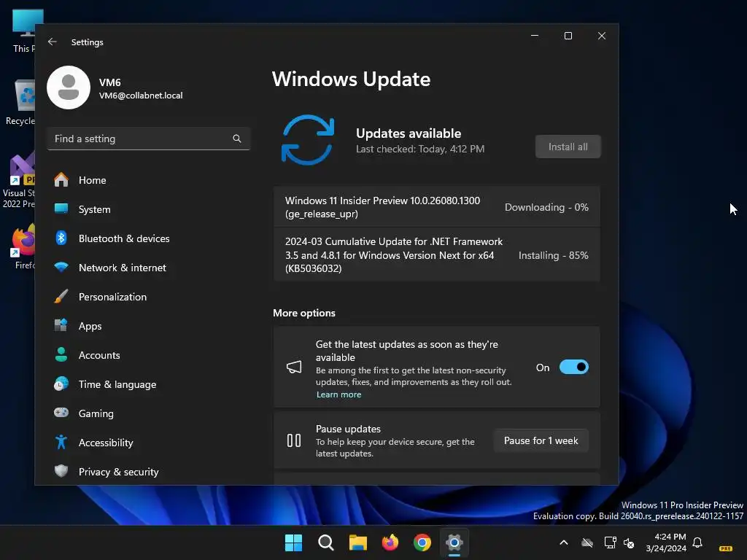
Task: Click the Accessibility figure icon
Action: (x=61, y=442)
